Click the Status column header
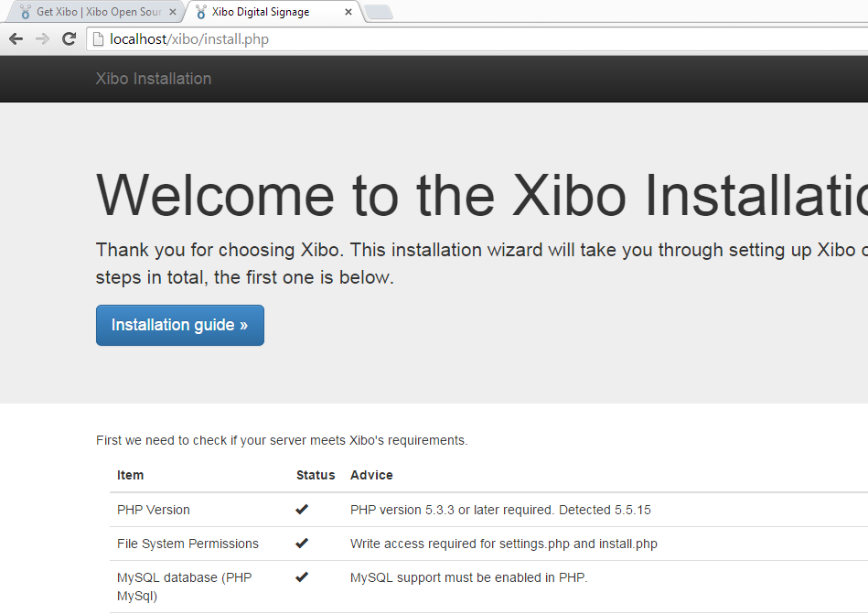 click(316, 475)
